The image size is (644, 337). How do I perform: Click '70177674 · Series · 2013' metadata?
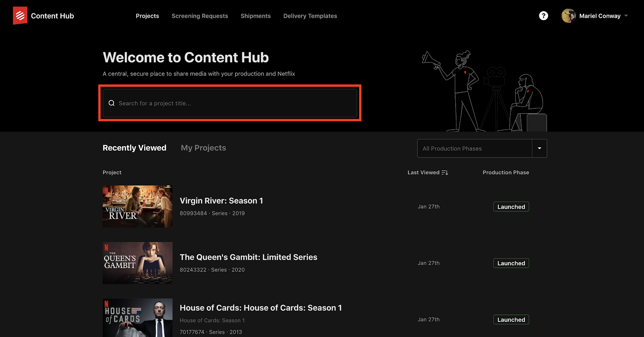pos(211,332)
